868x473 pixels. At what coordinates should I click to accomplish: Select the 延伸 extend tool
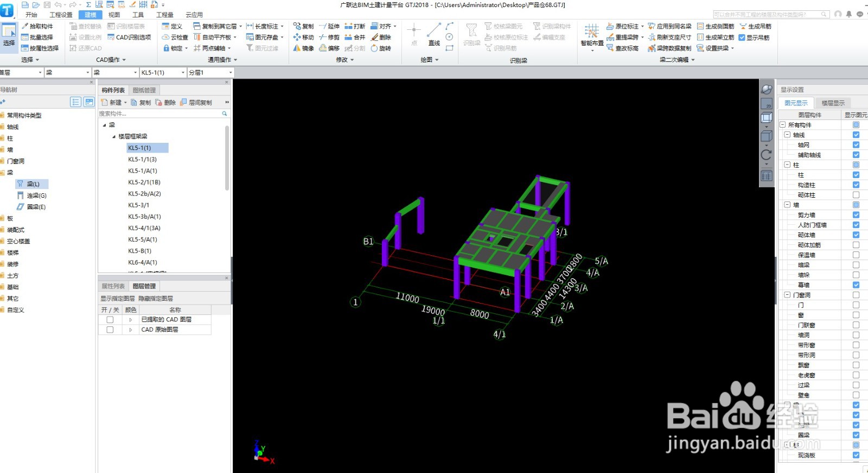point(329,26)
